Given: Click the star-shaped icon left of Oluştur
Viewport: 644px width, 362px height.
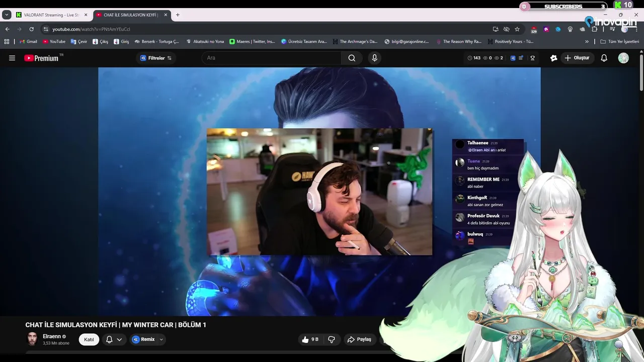Looking at the screenshot, I should tap(553, 58).
